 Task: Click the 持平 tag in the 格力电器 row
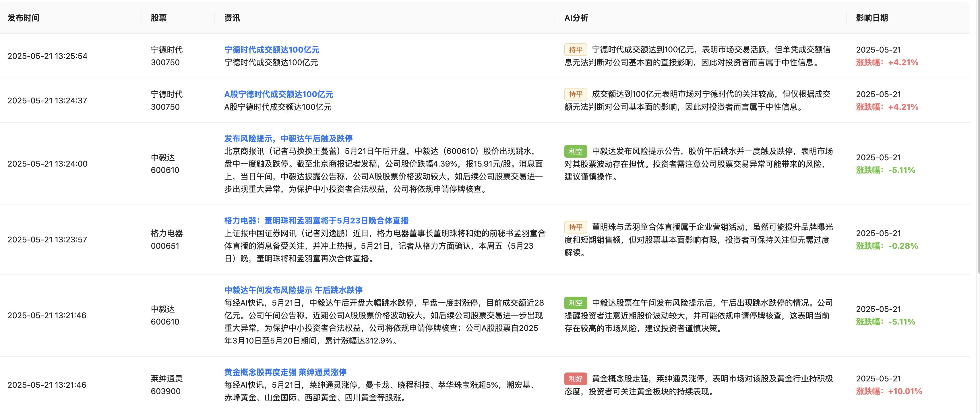point(576,227)
